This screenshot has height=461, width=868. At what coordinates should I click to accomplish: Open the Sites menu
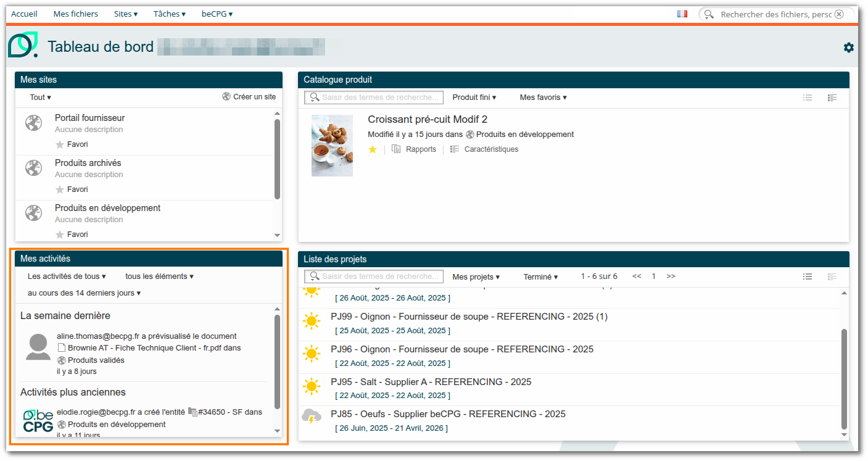point(126,14)
